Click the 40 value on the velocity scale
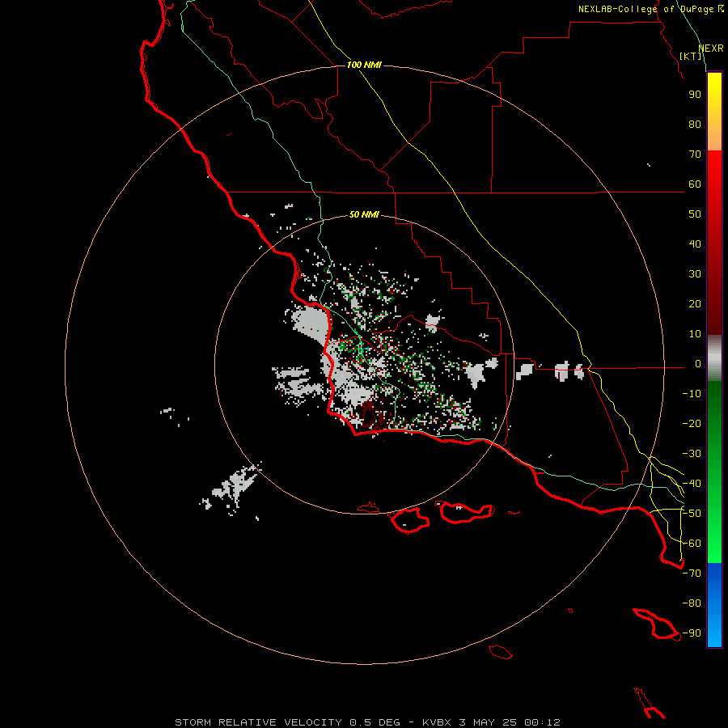Image resolution: width=728 pixels, height=728 pixels. point(695,244)
